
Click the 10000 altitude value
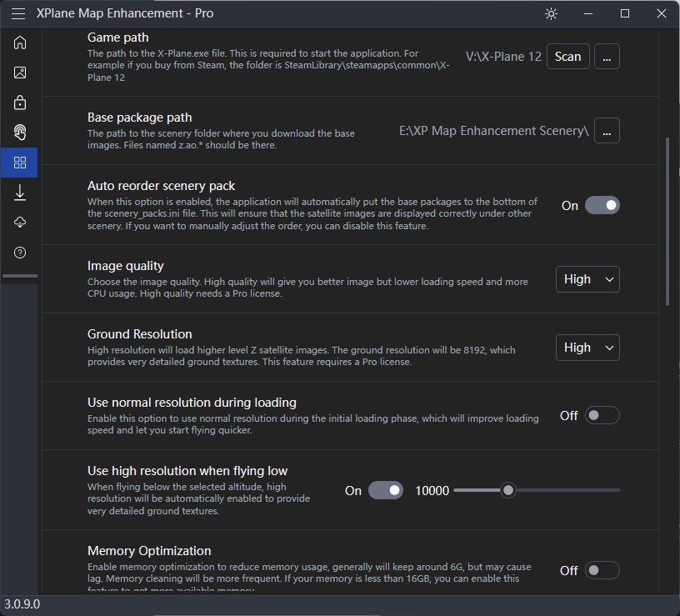click(432, 491)
